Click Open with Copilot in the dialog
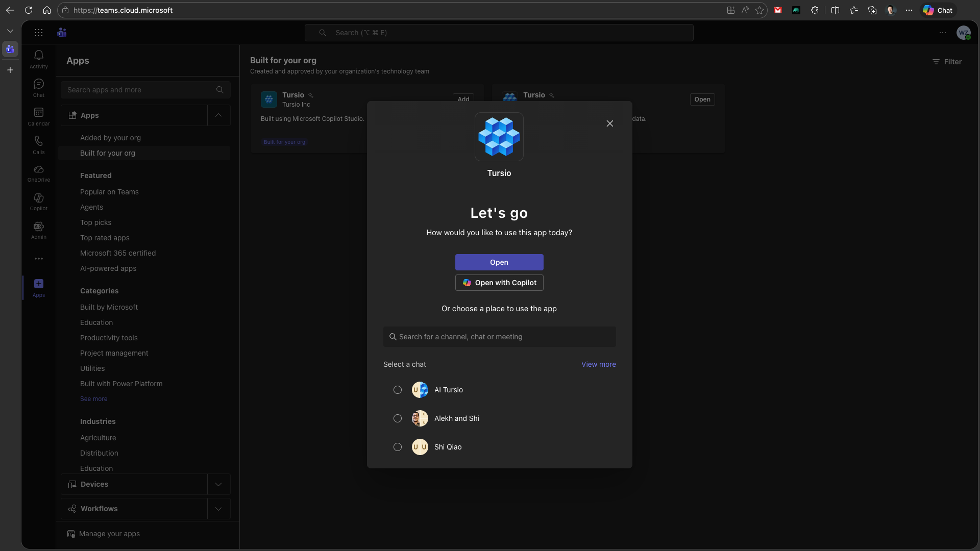The image size is (980, 551). (499, 283)
